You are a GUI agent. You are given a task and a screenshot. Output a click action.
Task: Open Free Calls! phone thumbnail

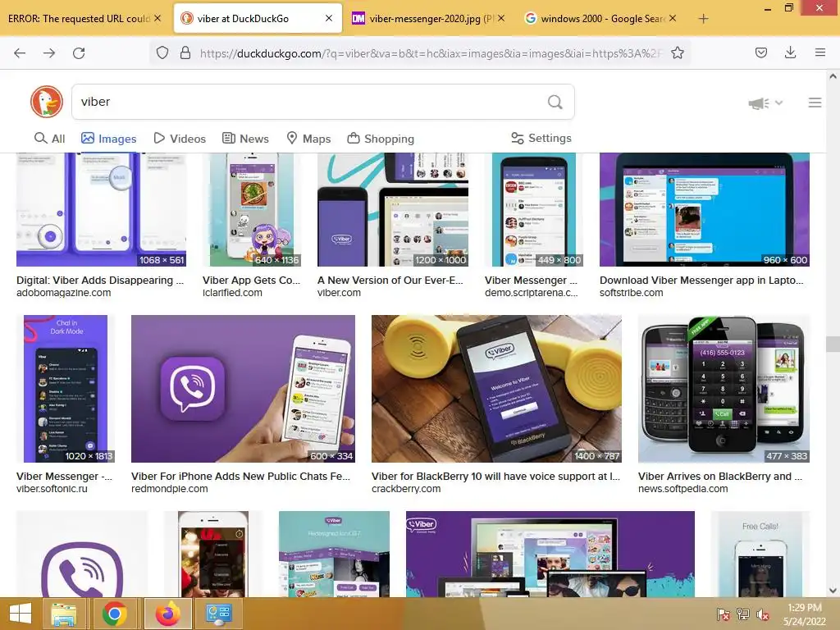(x=760, y=554)
